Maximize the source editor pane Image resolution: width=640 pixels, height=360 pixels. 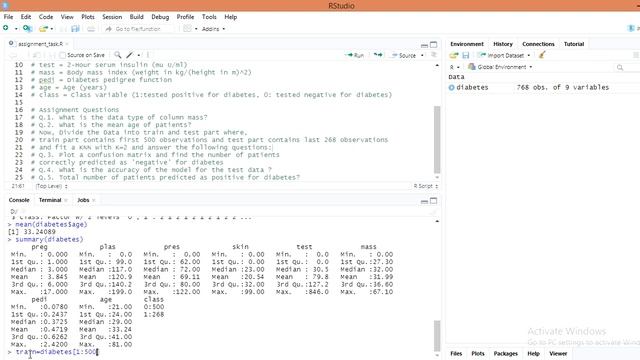(x=433, y=44)
